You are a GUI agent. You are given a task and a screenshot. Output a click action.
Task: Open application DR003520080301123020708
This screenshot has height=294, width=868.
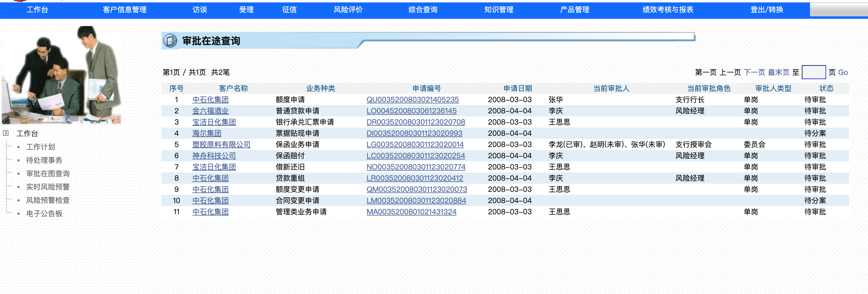click(x=415, y=122)
